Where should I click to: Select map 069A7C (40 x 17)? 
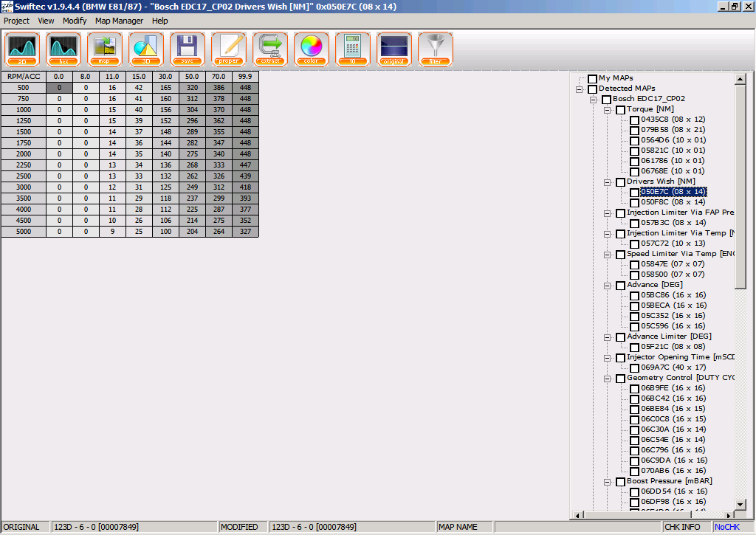673,367
